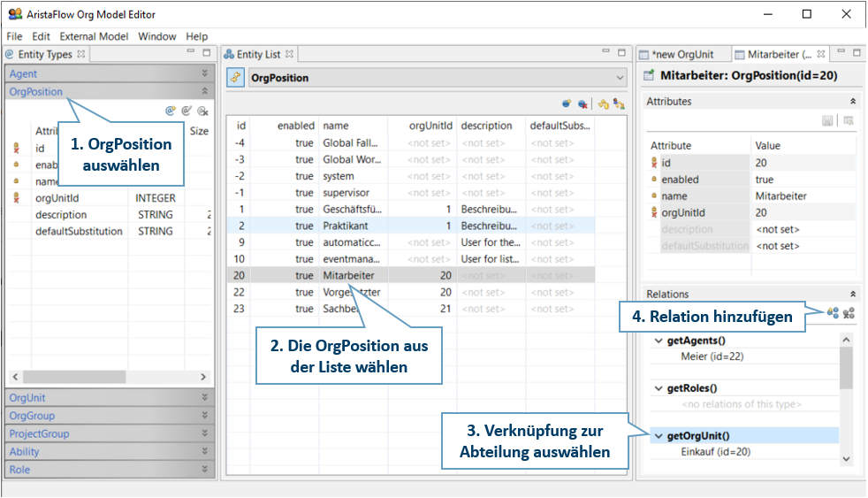
Task: Click the description value <not set> in Attributes
Action: [x=777, y=229]
